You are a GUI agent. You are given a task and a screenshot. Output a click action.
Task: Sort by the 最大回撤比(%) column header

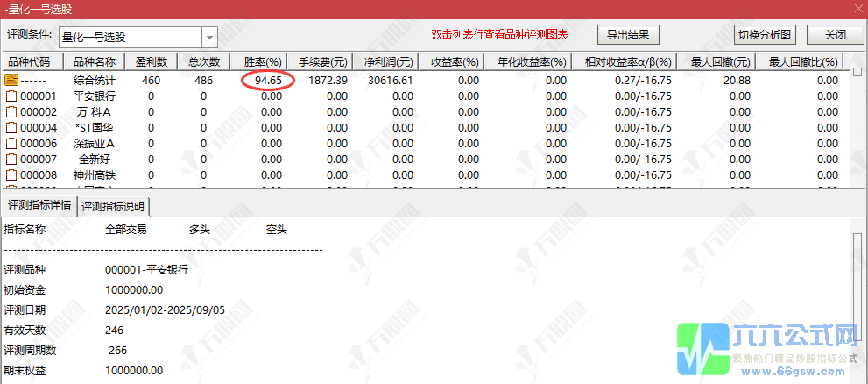tap(800, 61)
